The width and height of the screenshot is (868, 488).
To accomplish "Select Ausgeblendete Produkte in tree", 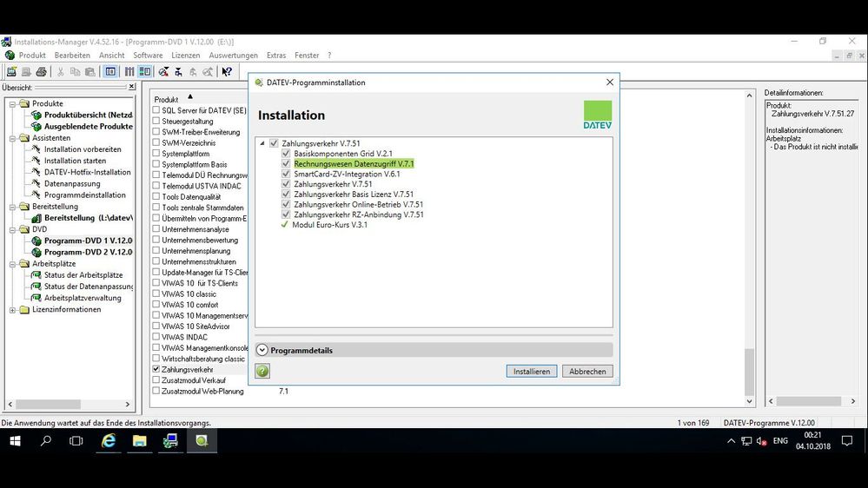I will (88, 126).
